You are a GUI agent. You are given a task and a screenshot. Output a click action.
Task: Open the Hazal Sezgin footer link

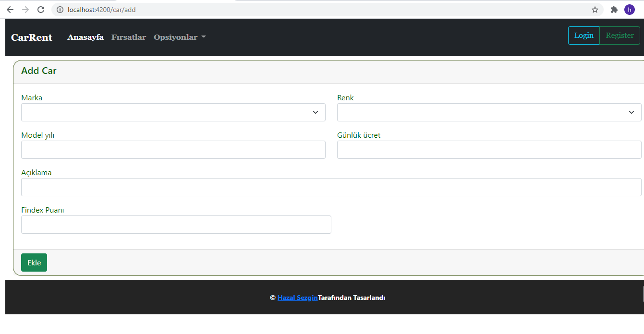tap(297, 298)
